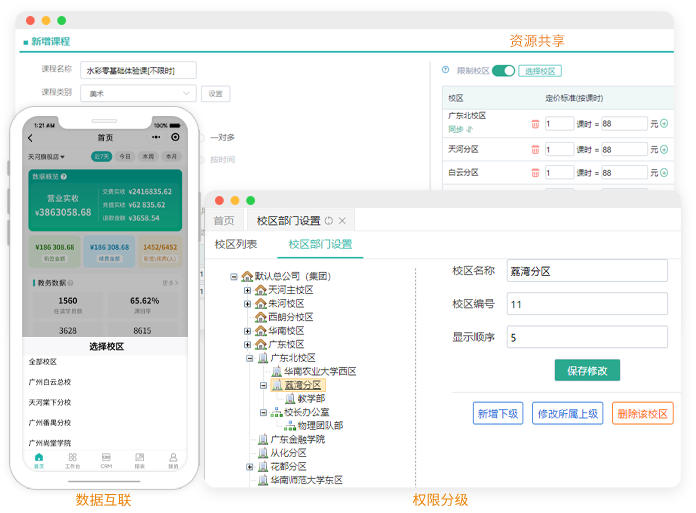Screen dimensions: 696x513
Task: Click the help icon beside 限制校区
Action: coord(446,70)
